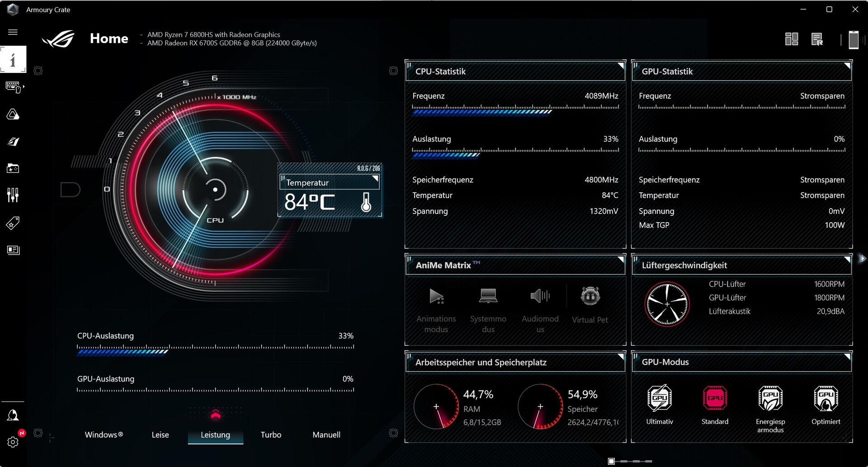This screenshot has width=868, height=467.
Task: Open AniMe Matrix Audiomodus
Action: (x=540, y=310)
